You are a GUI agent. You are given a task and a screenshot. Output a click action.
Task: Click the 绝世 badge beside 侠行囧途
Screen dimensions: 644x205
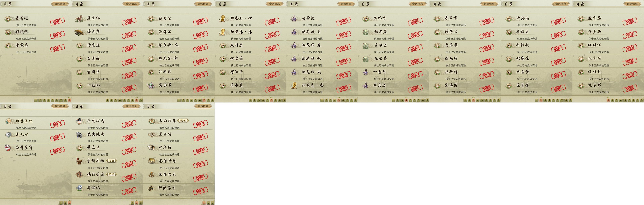point(111,174)
